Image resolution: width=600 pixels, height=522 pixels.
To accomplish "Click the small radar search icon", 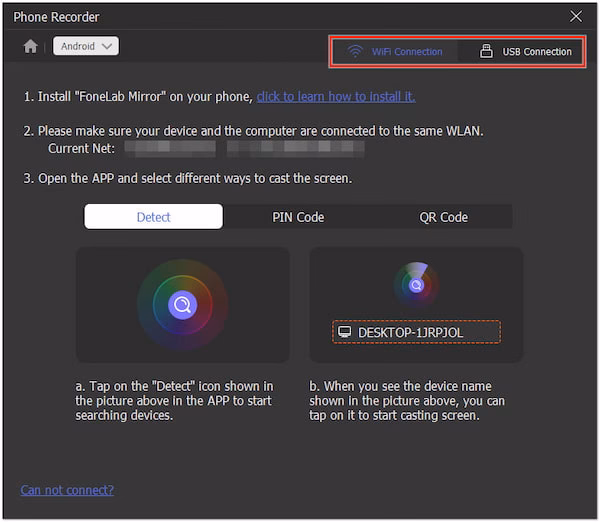I will [x=417, y=285].
